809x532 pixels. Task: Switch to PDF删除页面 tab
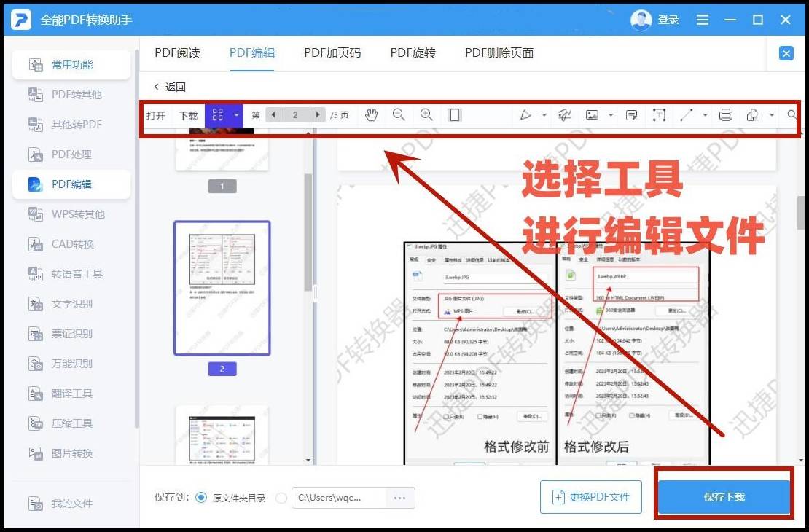[499, 52]
